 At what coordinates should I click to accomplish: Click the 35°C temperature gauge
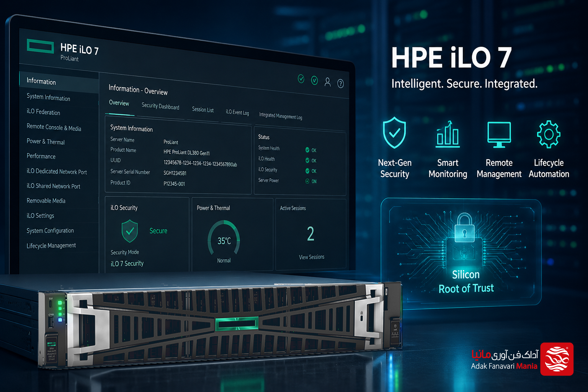[x=224, y=238]
